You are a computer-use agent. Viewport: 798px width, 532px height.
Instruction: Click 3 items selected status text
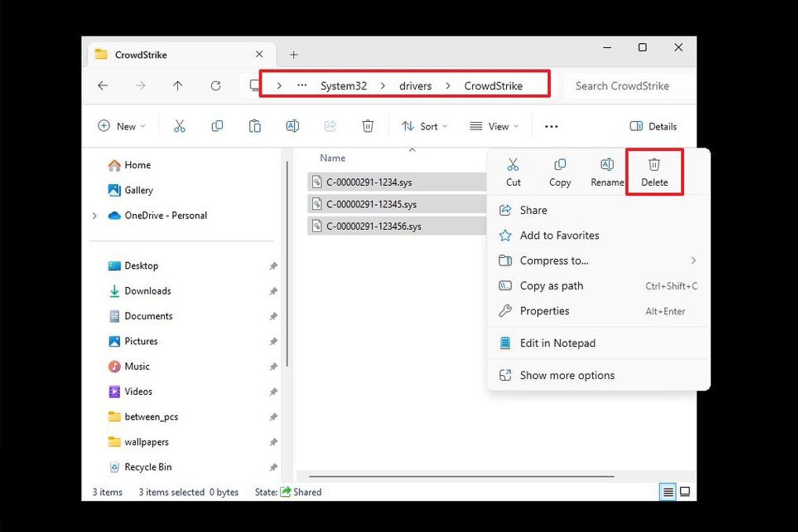[x=171, y=492]
